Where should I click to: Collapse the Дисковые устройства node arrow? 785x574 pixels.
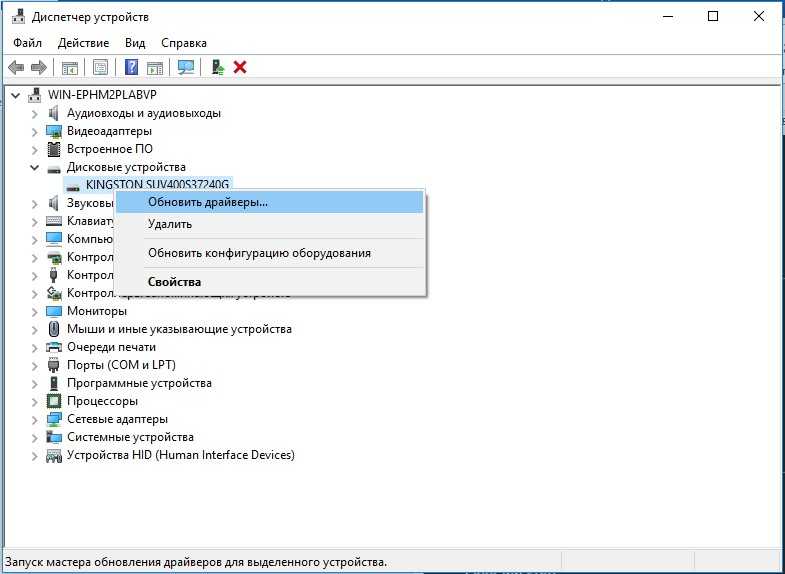[34, 167]
